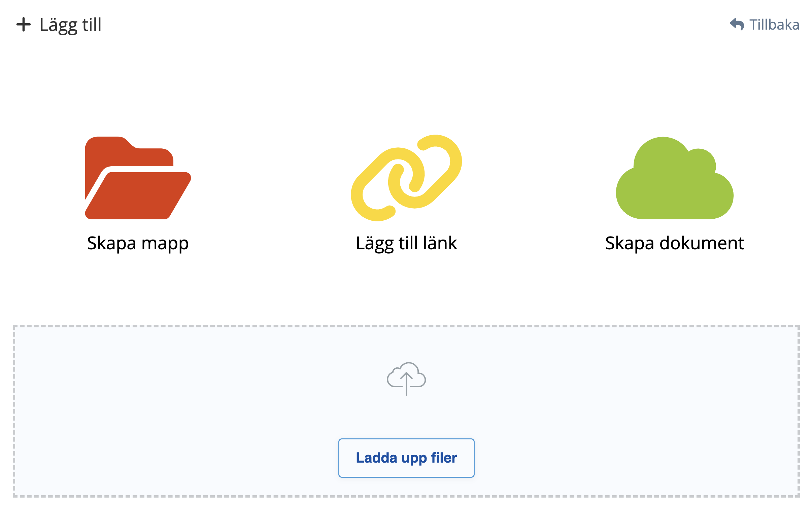Click the red folder icon
Screen dimensions: 812x506
pyautogui.click(x=138, y=178)
